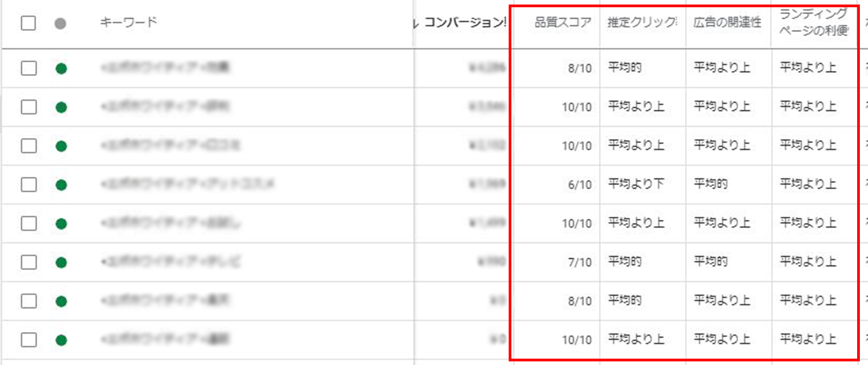Check the checkbox in the 6/10 row

tap(29, 185)
